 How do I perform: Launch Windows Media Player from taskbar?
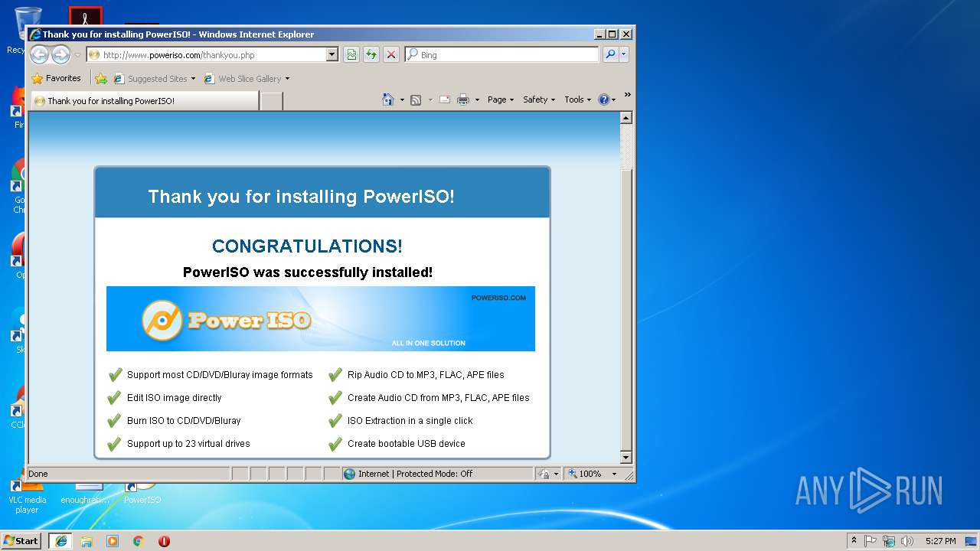(x=113, y=541)
